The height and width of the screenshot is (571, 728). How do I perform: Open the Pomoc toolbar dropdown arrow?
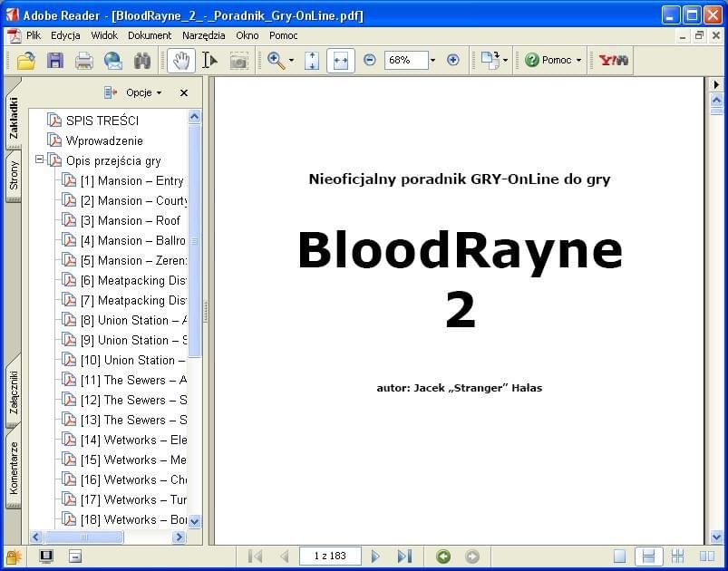[578, 61]
